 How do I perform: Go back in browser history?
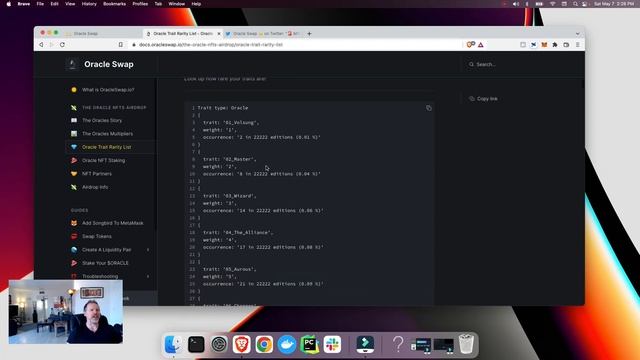(x=41, y=44)
